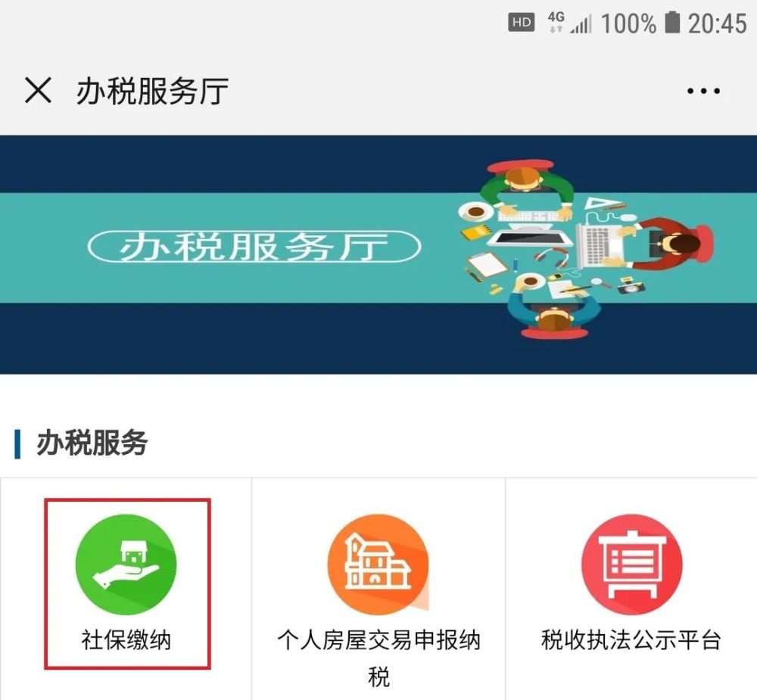757x700 pixels.
Task: Tap the blue bar beside 办税服务 heading
Action: click(17, 443)
